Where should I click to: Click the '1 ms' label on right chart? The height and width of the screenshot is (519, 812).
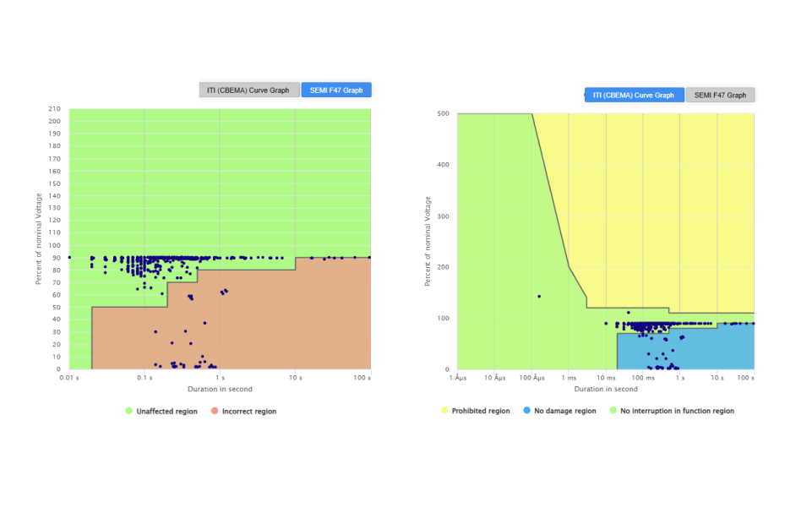click(x=569, y=378)
